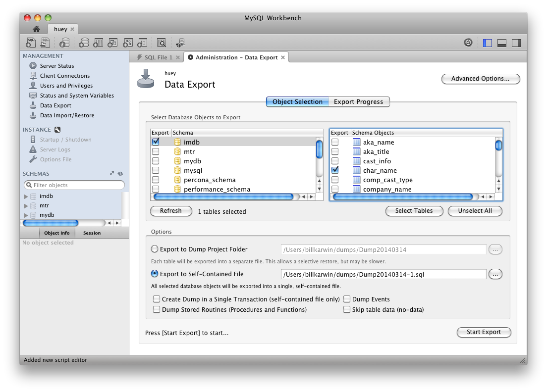
Task: Select the huey connection tab
Action: [60, 29]
